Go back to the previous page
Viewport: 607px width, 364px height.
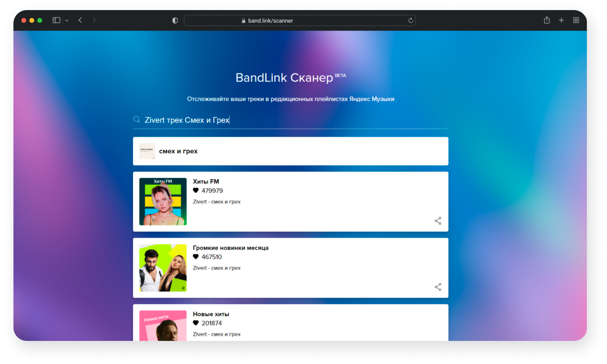(80, 20)
